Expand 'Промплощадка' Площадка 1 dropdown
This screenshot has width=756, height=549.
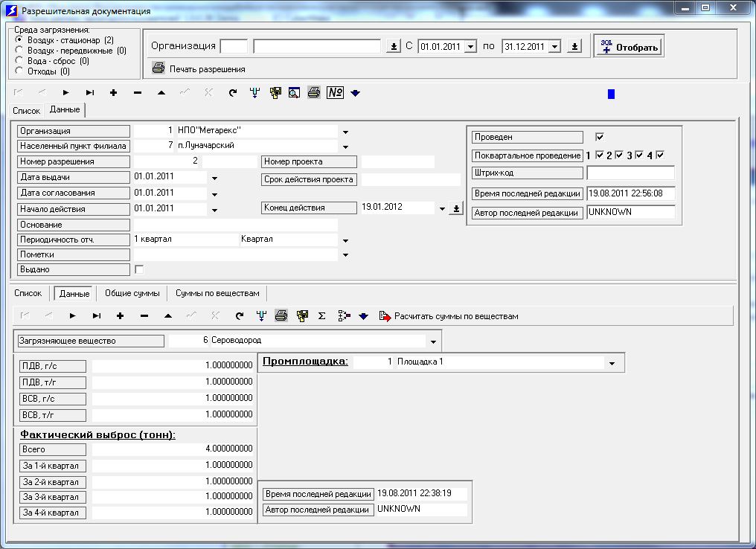tap(612, 364)
